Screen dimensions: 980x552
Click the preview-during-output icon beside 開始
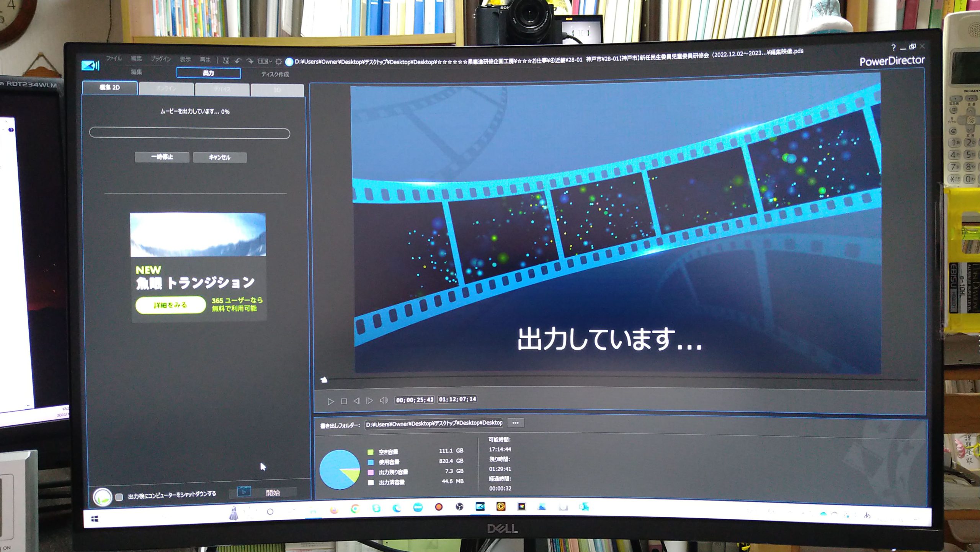tap(244, 492)
